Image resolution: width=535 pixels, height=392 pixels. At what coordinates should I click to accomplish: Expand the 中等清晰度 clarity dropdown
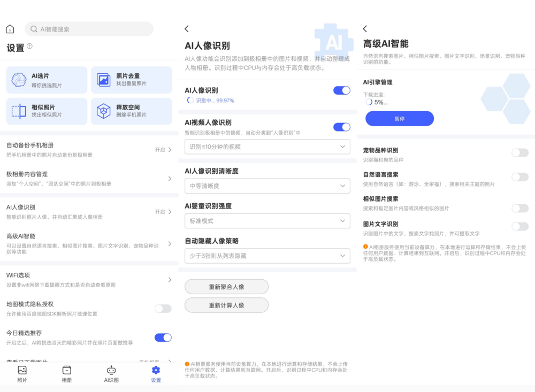point(267,186)
